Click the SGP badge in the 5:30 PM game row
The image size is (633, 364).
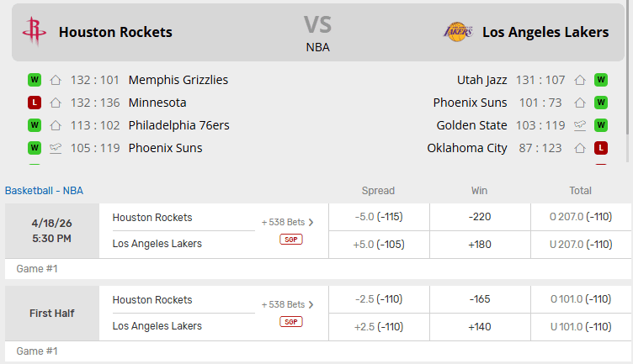pos(291,240)
